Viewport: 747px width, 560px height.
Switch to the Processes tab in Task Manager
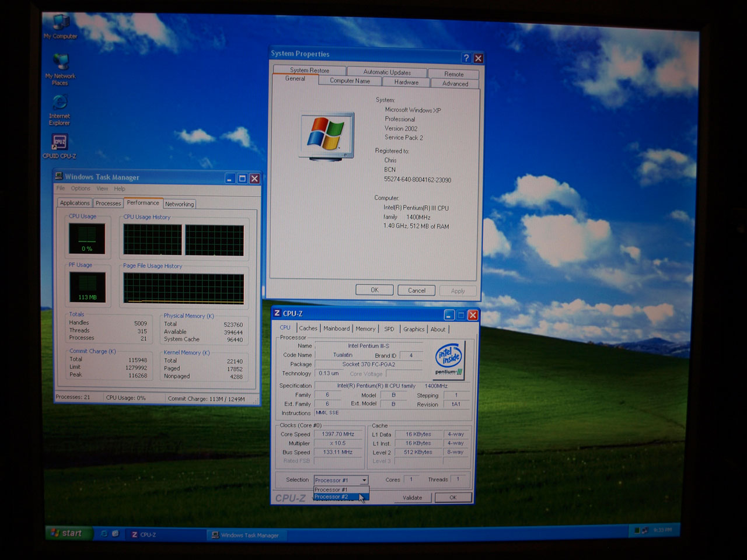coord(108,203)
